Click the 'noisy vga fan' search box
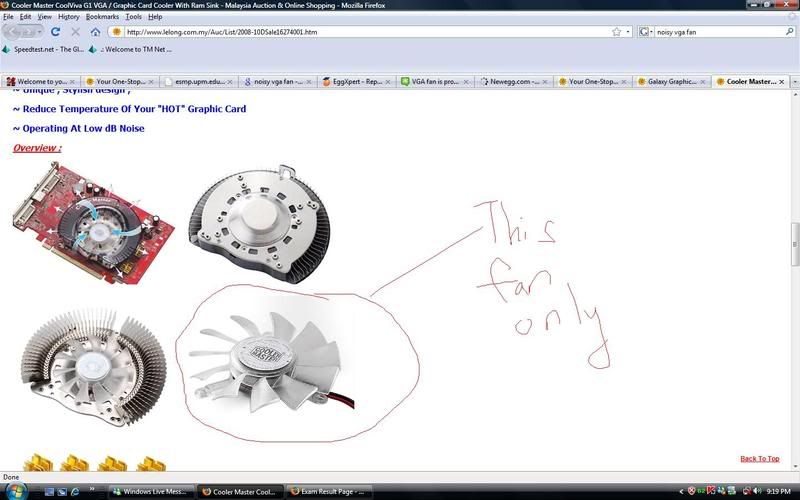Viewport: 800px width, 500px height. pos(719,32)
